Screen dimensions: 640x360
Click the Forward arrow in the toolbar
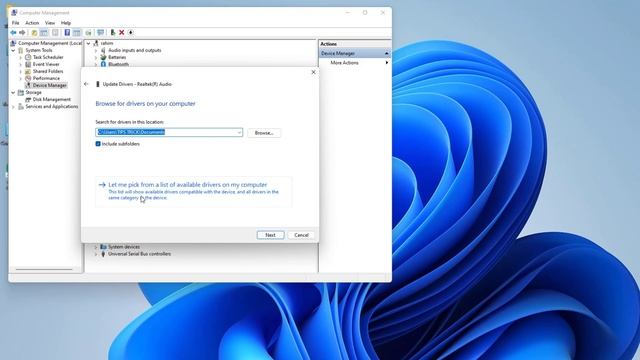(22, 33)
